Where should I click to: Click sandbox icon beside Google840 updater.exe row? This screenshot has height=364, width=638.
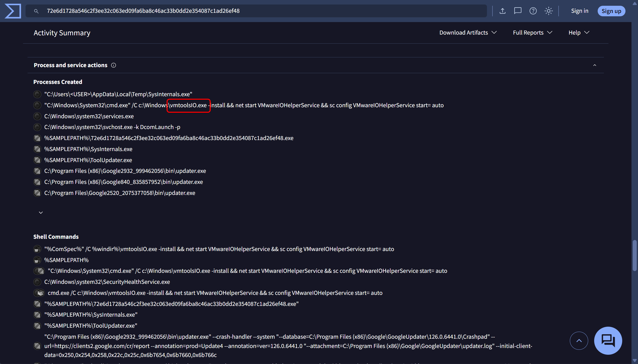pyautogui.click(x=37, y=182)
